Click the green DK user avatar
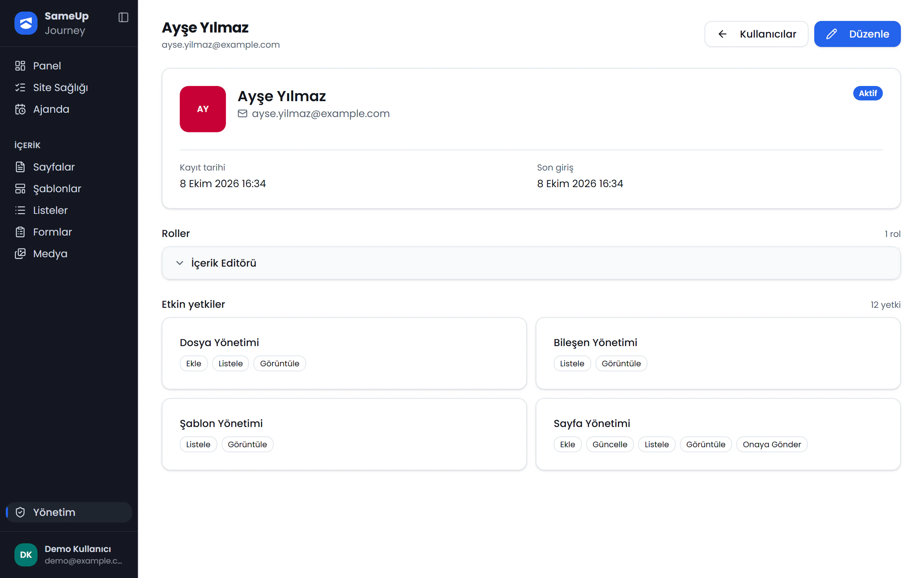 pos(26,555)
